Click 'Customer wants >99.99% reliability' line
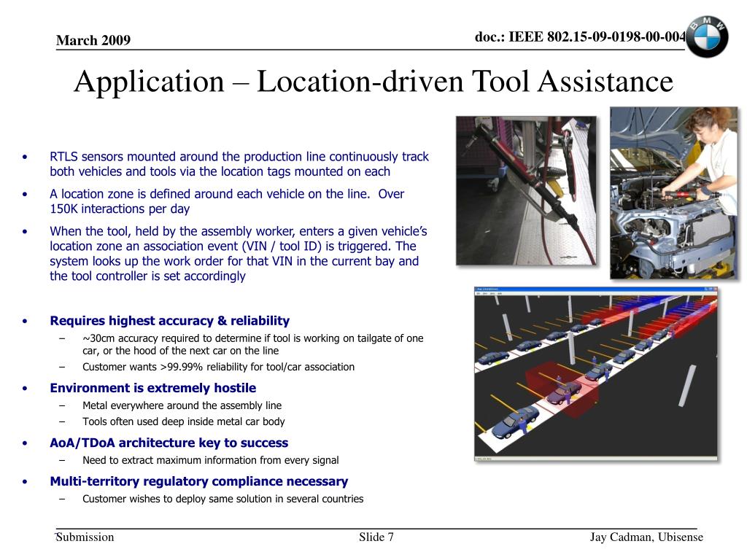This screenshot has height=560, width=747. click(218, 367)
